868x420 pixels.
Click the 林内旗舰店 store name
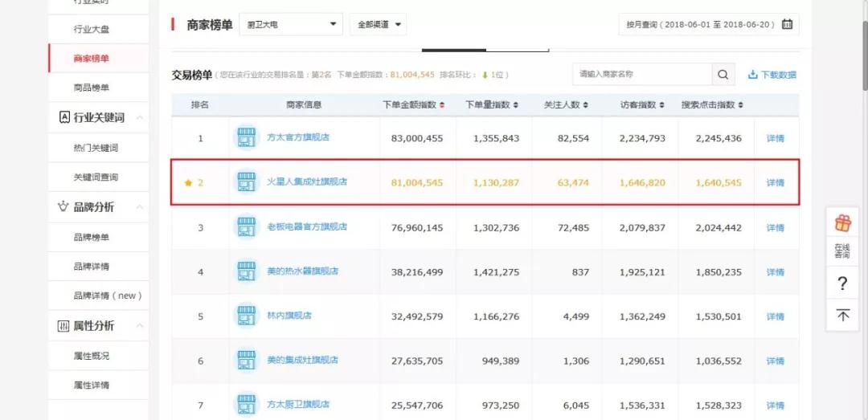click(x=289, y=316)
